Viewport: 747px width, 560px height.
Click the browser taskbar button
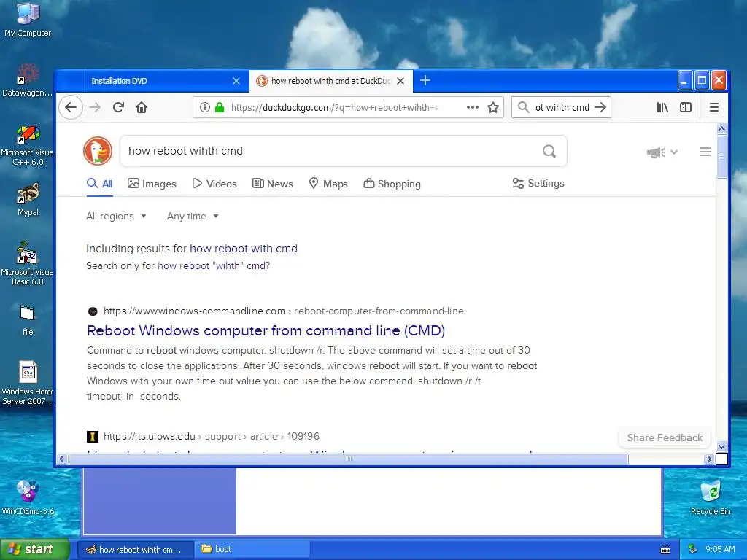(135, 549)
